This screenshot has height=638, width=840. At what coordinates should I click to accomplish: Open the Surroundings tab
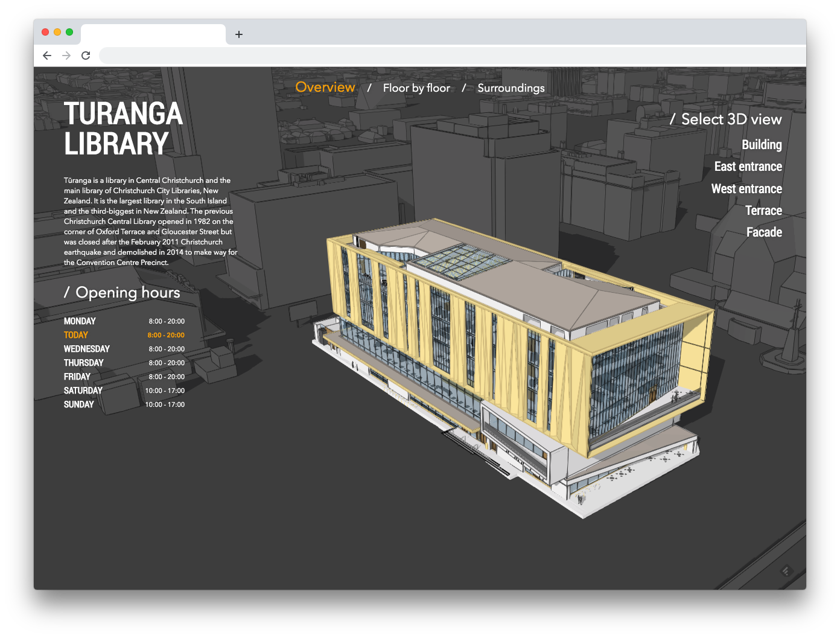tap(511, 88)
